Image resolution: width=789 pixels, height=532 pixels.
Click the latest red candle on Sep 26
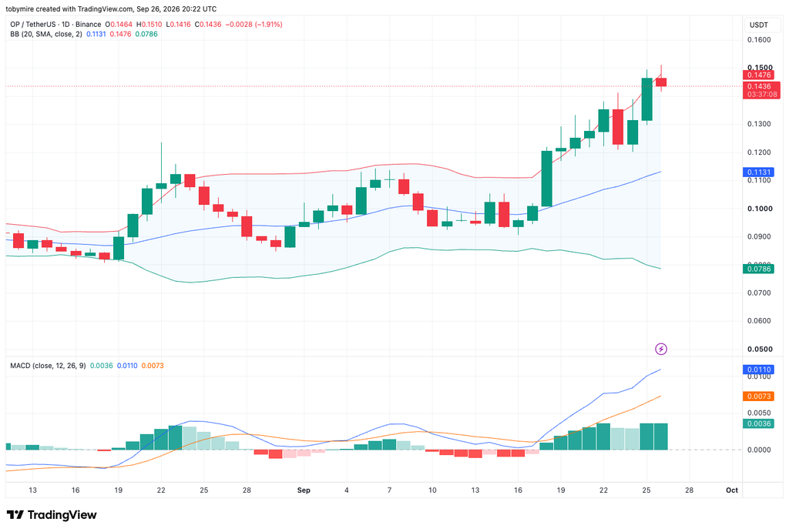pyautogui.click(x=660, y=82)
